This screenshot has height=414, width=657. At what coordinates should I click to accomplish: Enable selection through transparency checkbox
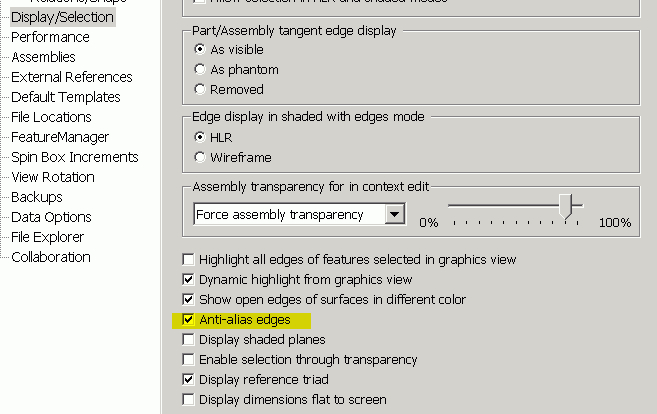189,360
